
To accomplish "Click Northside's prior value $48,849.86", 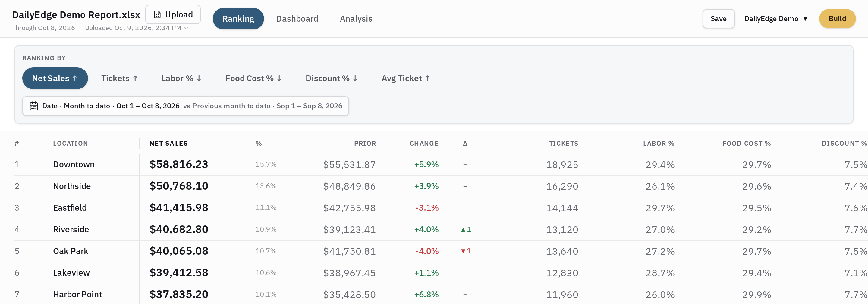I will click(349, 186).
